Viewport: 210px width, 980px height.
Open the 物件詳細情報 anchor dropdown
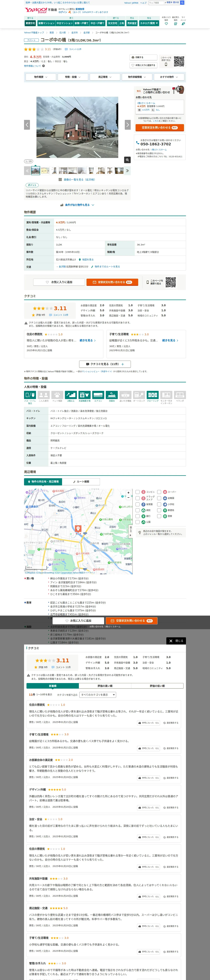point(137,77)
